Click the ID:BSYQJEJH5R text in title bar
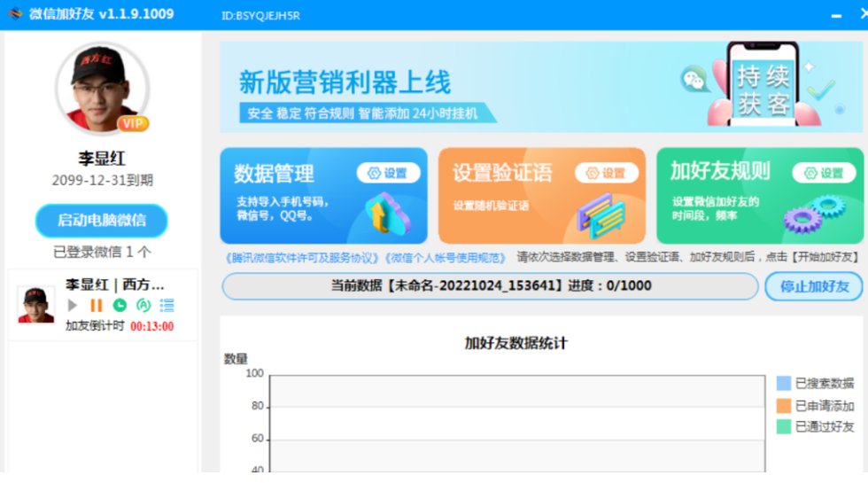 click(260, 16)
